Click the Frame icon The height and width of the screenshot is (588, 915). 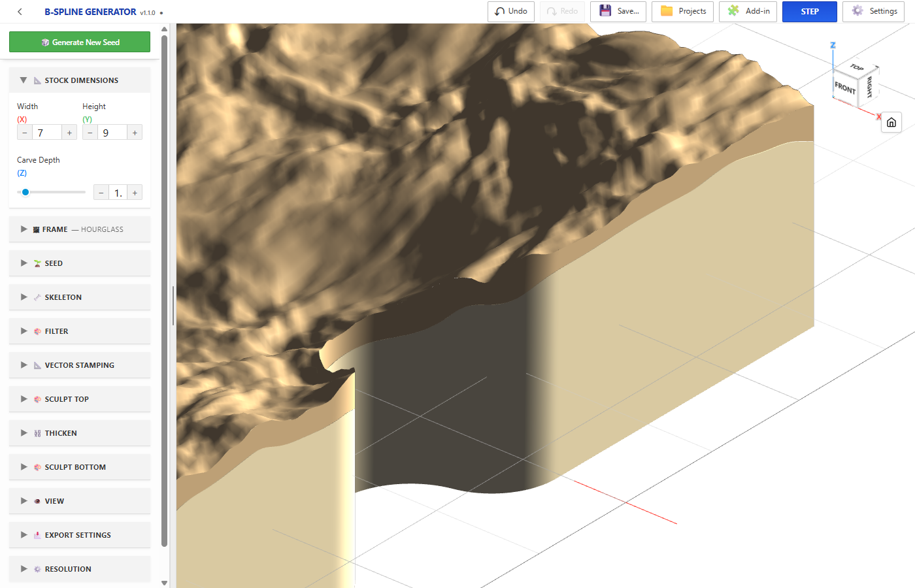click(x=36, y=229)
